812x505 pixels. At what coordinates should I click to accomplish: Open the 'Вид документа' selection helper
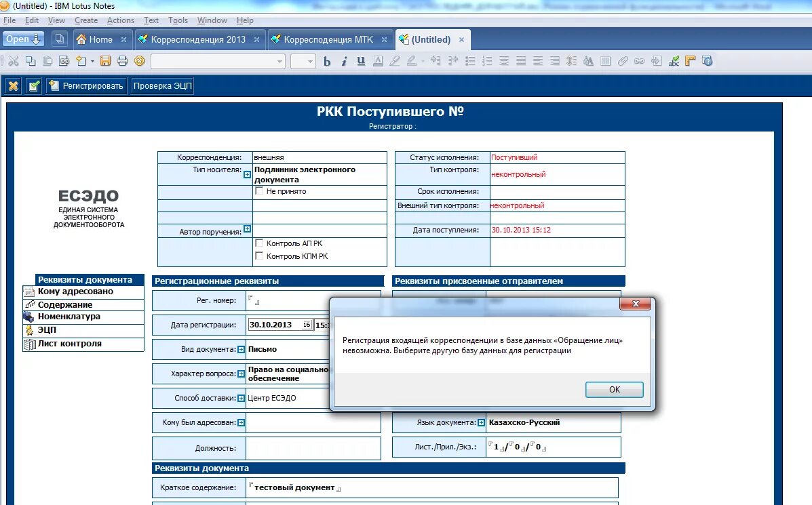point(241,350)
